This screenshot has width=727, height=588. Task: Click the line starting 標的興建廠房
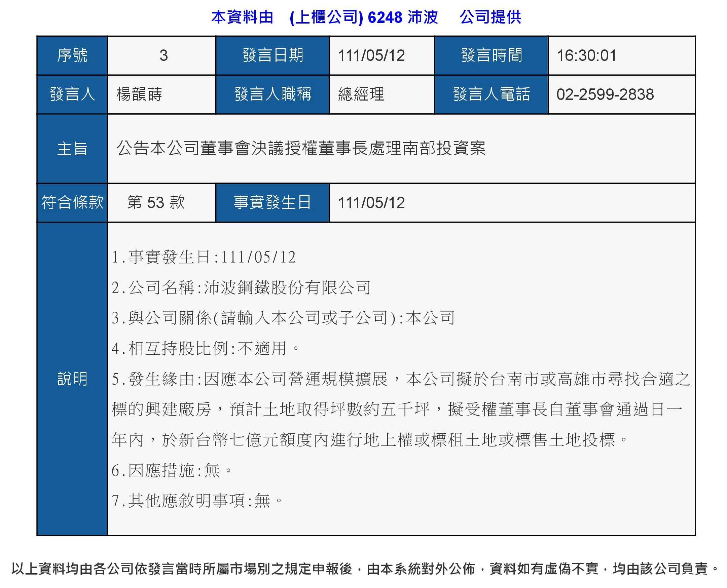click(397, 409)
